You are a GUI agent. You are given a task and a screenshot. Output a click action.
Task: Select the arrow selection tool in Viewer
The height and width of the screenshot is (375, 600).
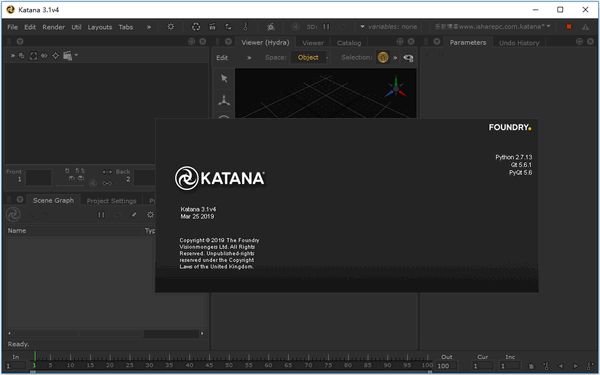(224, 78)
